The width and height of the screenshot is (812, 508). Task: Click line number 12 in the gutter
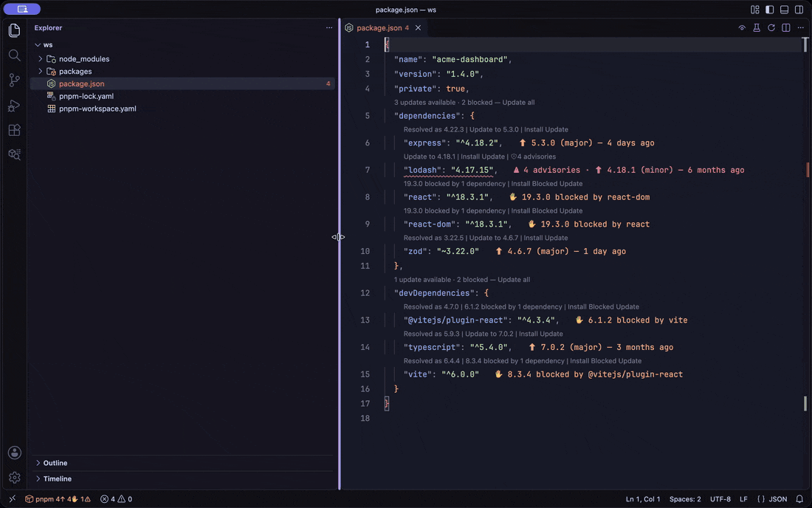tap(365, 293)
